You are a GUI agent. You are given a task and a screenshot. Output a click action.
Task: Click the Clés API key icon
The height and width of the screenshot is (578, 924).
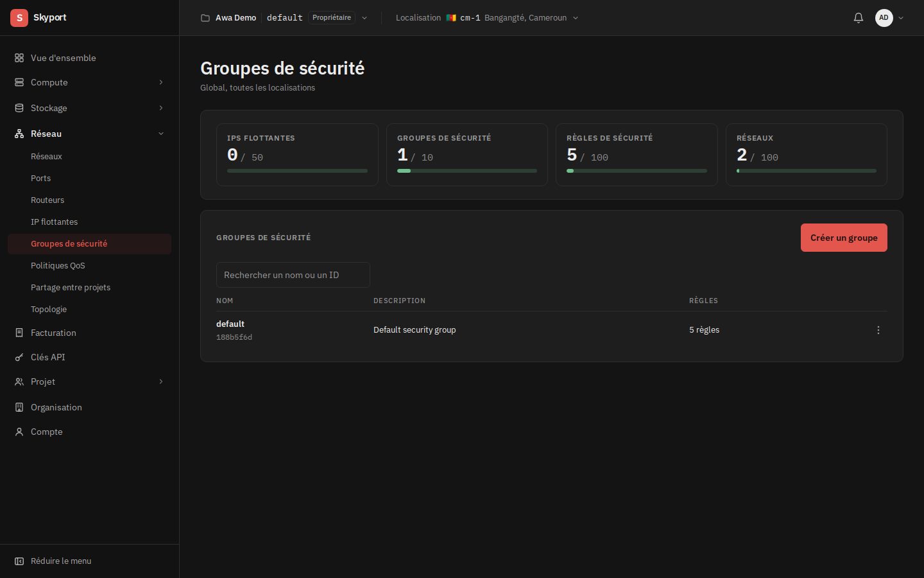pos(19,357)
